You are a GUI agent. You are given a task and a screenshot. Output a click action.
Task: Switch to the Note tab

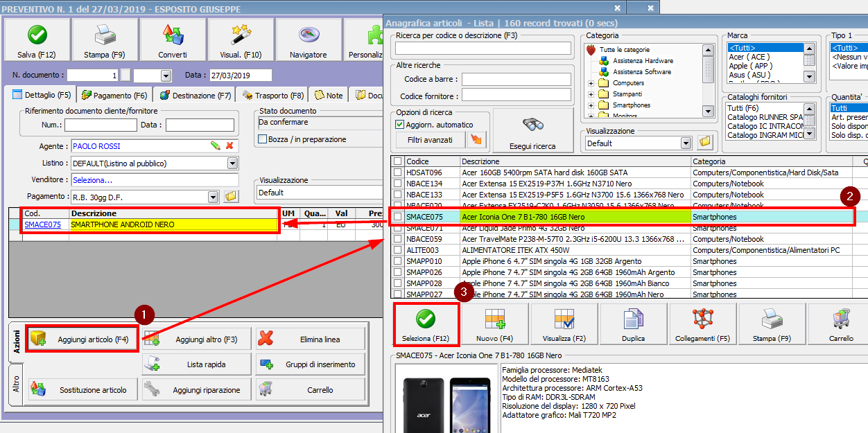[x=328, y=96]
